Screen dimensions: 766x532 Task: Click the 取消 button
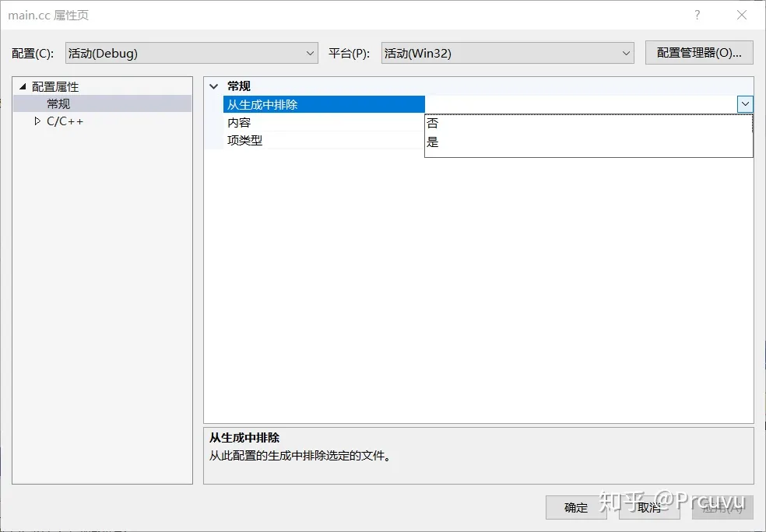point(649,508)
